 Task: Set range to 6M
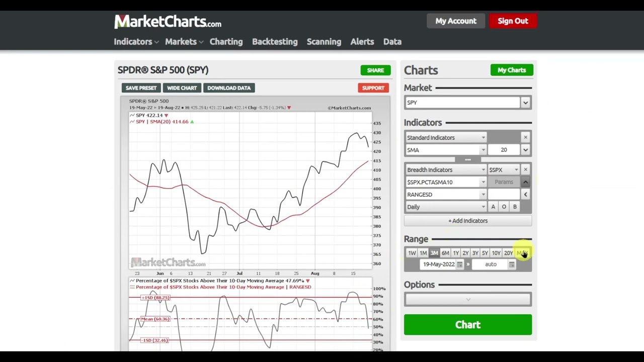click(445, 253)
